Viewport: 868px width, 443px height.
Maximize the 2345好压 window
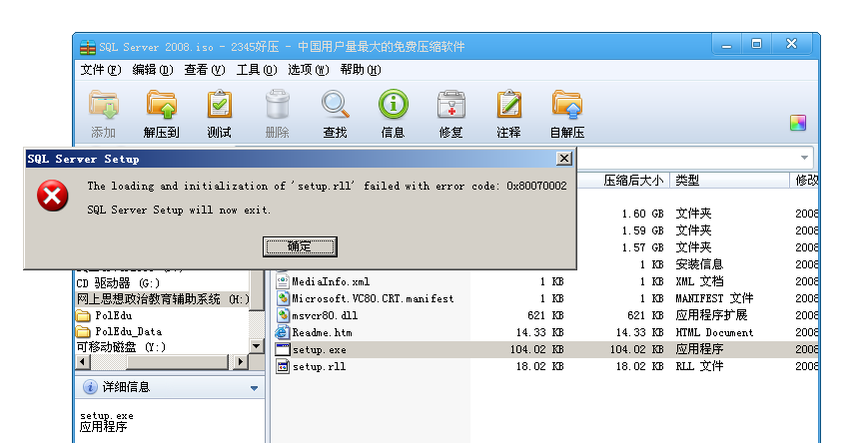click(756, 44)
